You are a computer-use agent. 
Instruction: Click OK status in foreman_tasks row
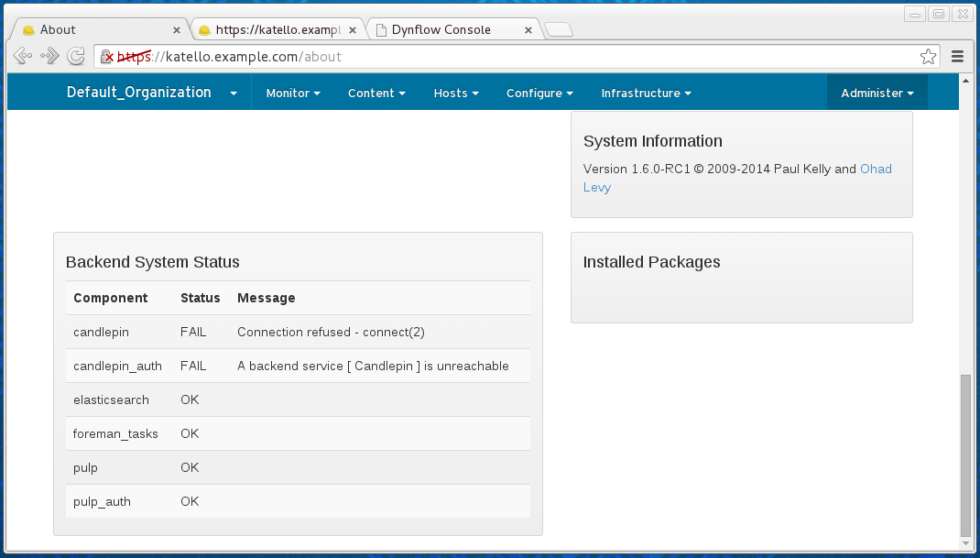pos(190,433)
